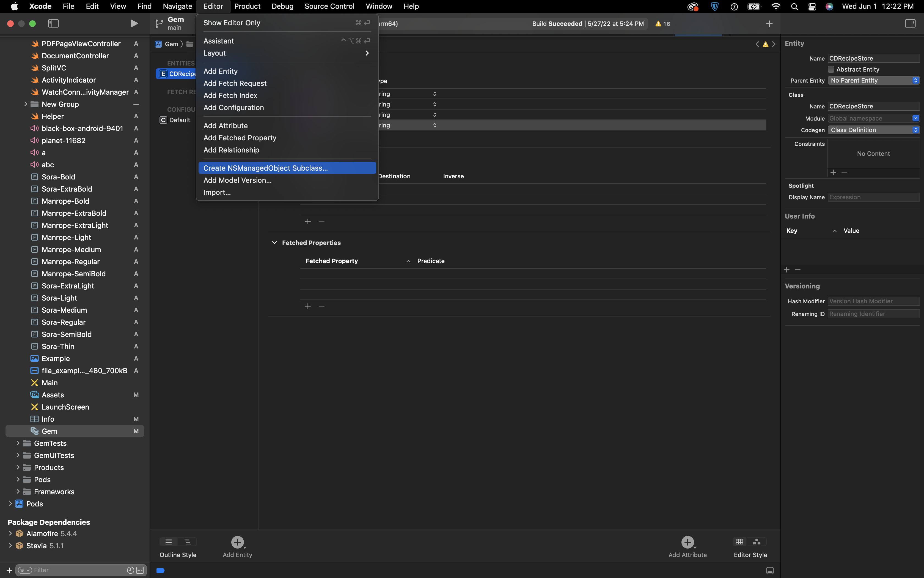Remove fetched property with minus button

[x=321, y=306]
